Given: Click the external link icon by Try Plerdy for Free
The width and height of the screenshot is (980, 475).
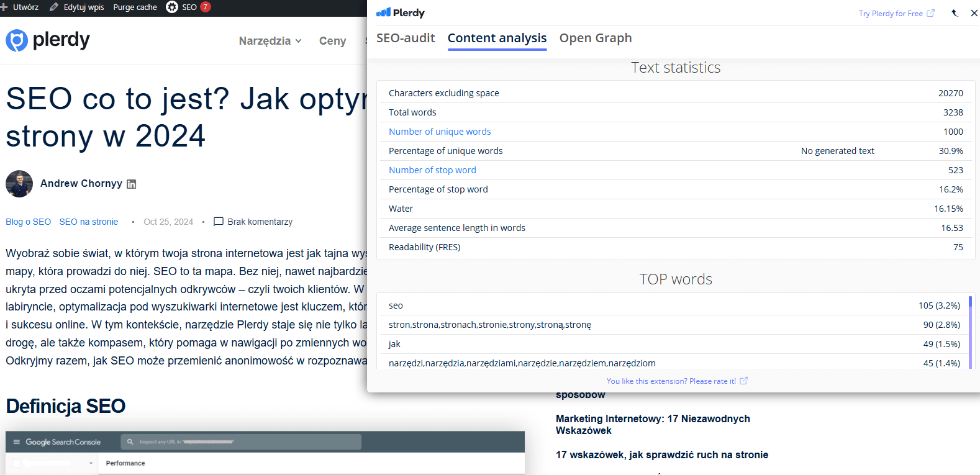Looking at the screenshot, I should coord(930,13).
